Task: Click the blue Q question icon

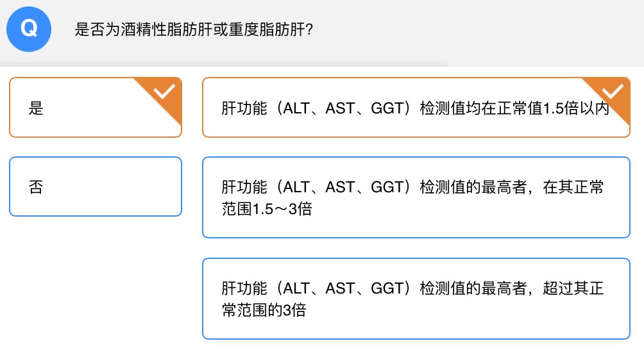Action: coord(28,29)
